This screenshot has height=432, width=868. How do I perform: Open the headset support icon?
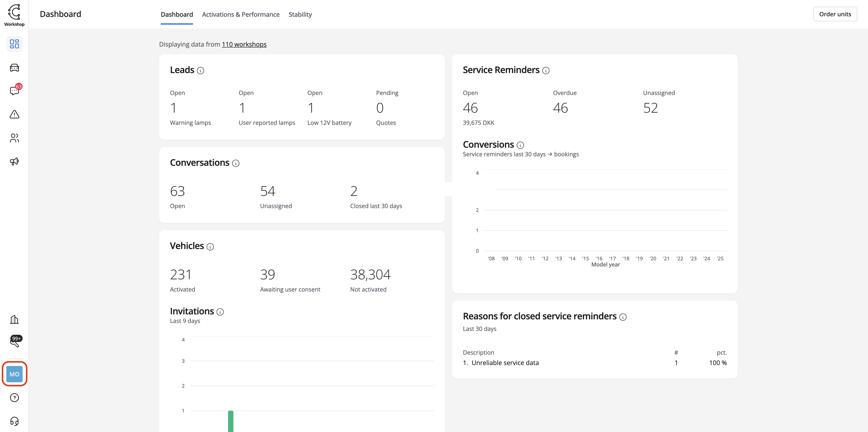[14, 421]
